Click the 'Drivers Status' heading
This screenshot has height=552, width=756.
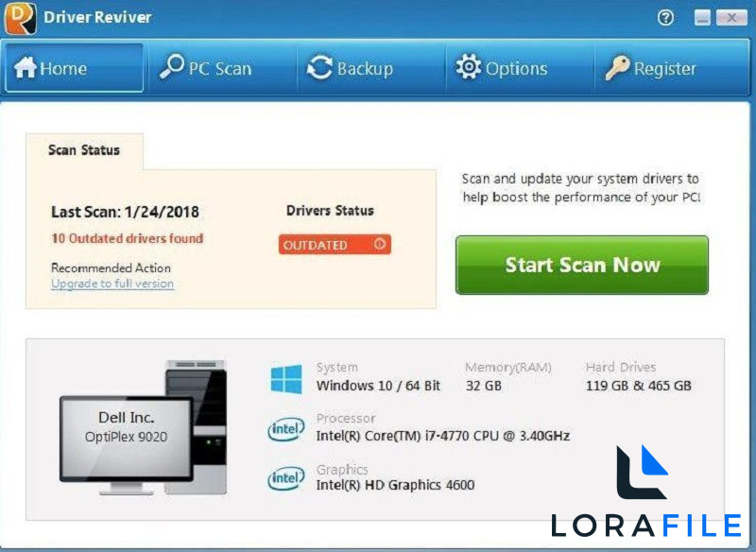tap(330, 211)
